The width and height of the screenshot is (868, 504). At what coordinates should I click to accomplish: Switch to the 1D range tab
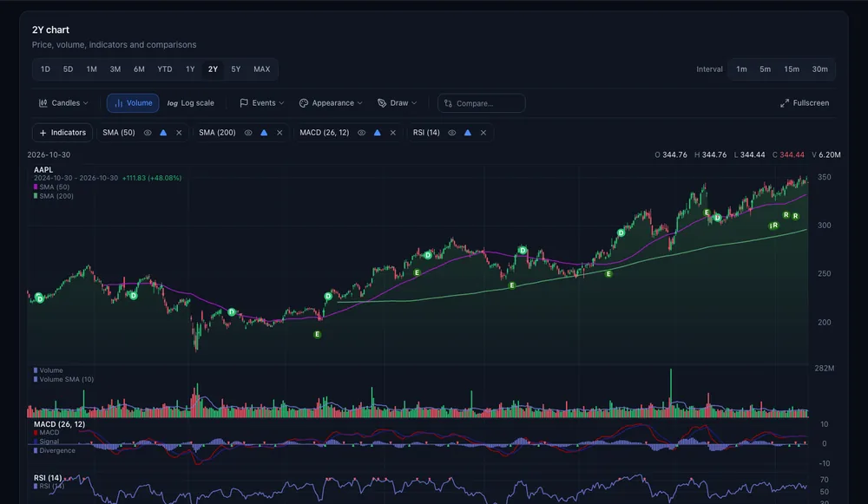tap(45, 69)
